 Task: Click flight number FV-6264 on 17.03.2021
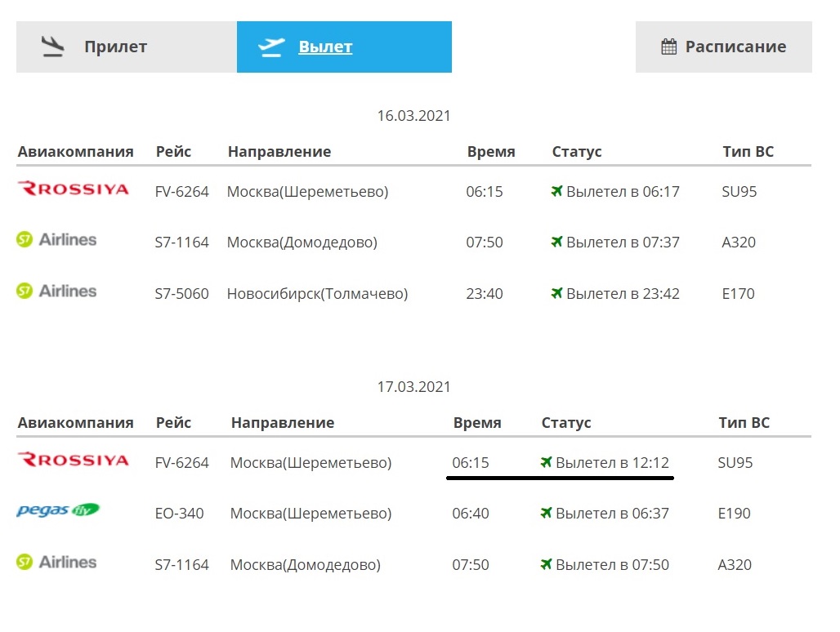(x=181, y=463)
